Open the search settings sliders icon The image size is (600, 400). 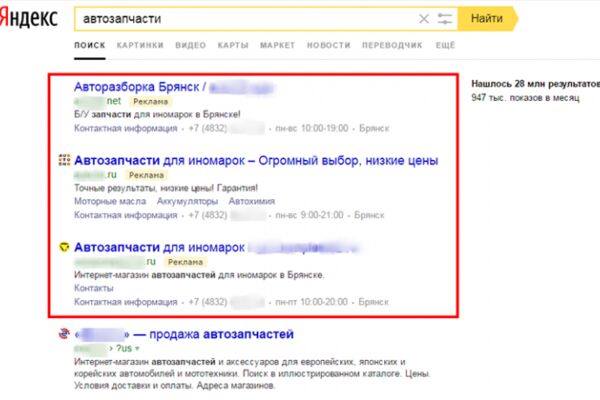coord(445,19)
